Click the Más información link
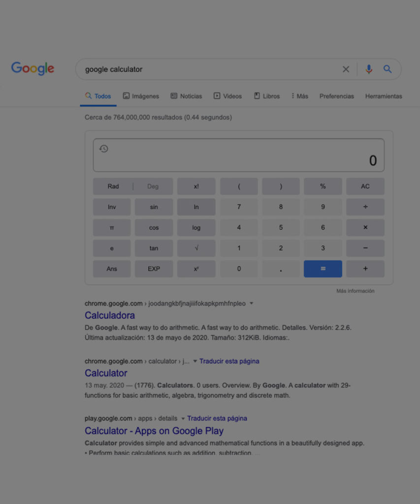This screenshot has width=420, height=504. coord(355,291)
